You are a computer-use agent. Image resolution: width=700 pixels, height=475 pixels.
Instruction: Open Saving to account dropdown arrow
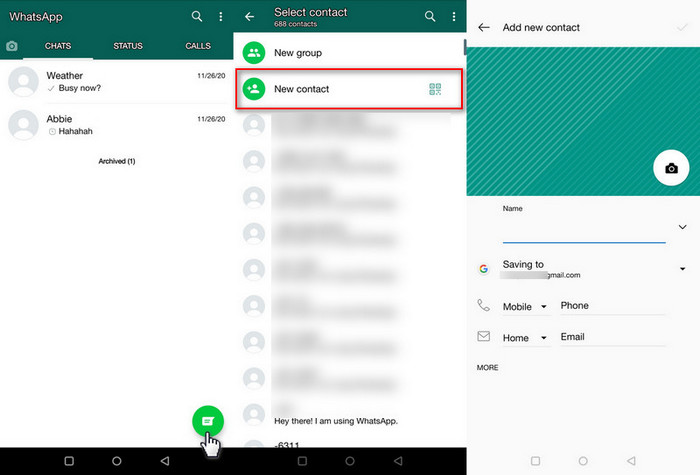coord(682,269)
